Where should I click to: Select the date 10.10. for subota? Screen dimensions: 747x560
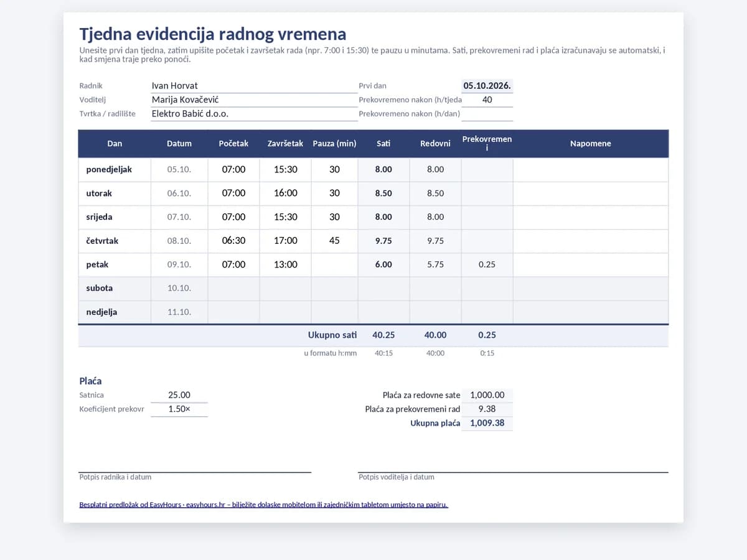(179, 288)
